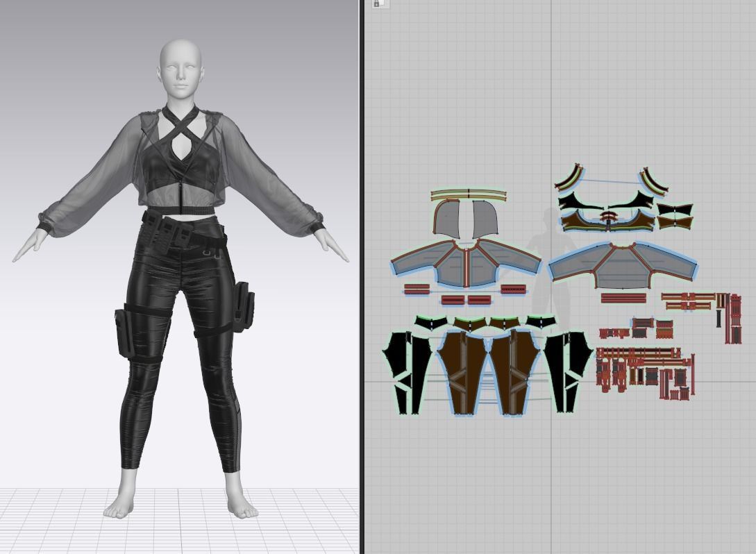Select the left curved collar pattern of the bra top
The image size is (756, 554).
569,178
